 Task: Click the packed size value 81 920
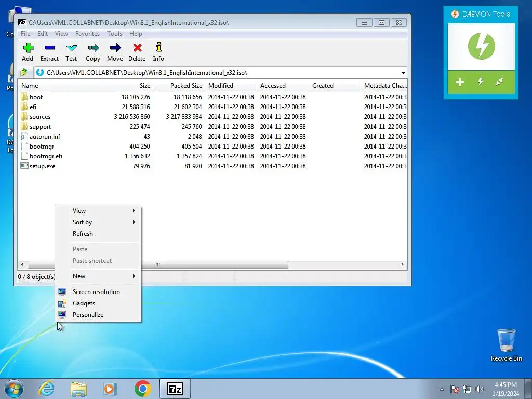(x=193, y=166)
